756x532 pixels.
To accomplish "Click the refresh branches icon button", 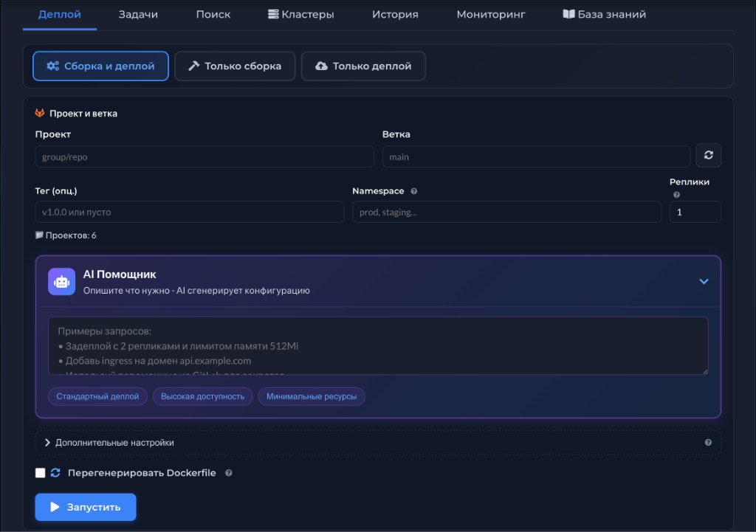I will click(x=708, y=156).
